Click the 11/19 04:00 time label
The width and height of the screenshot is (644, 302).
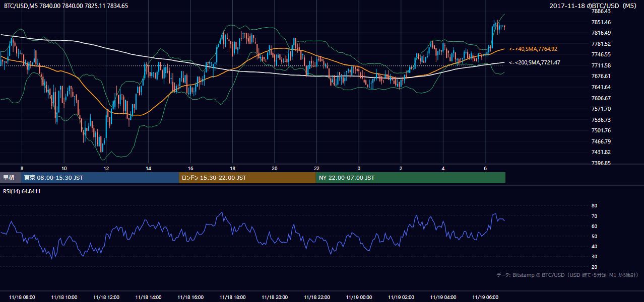443,297
